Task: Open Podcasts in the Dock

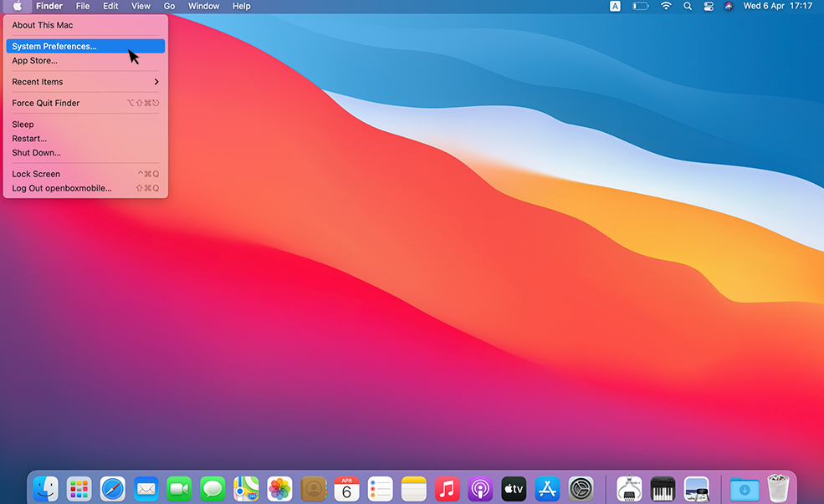Action: click(x=480, y=489)
